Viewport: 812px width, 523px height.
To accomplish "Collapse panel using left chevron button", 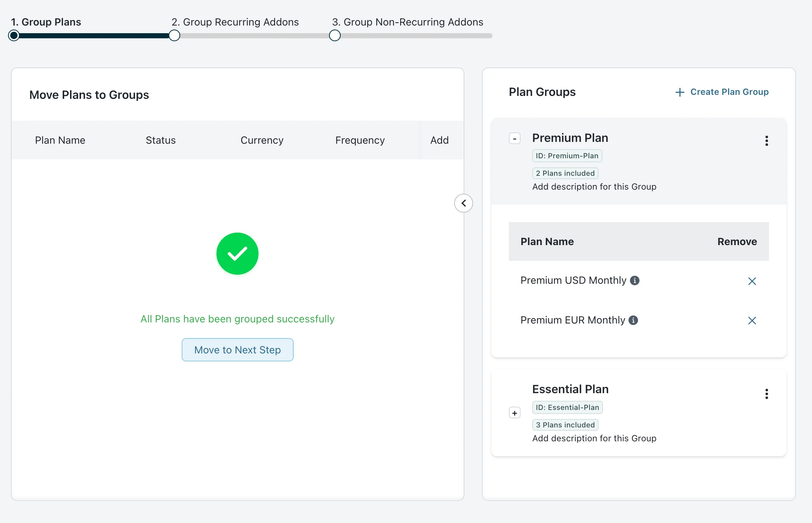I will pyautogui.click(x=463, y=203).
